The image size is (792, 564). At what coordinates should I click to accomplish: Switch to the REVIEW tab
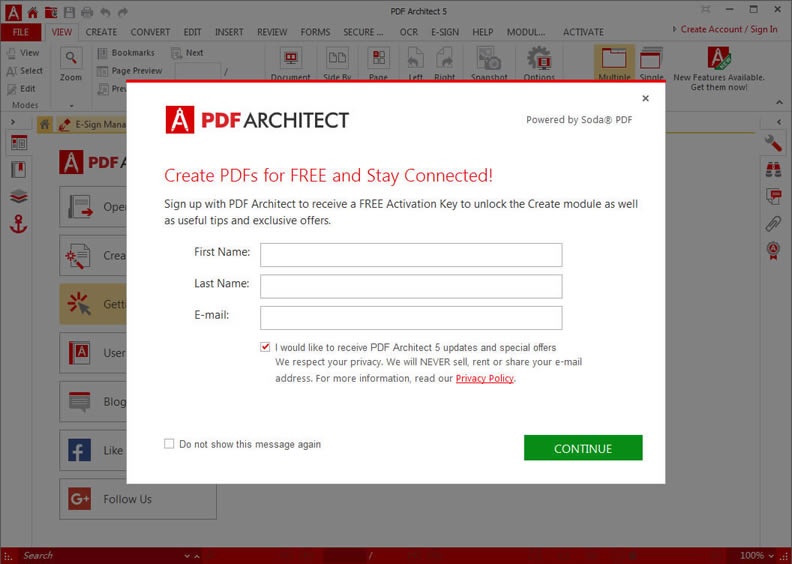(272, 32)
